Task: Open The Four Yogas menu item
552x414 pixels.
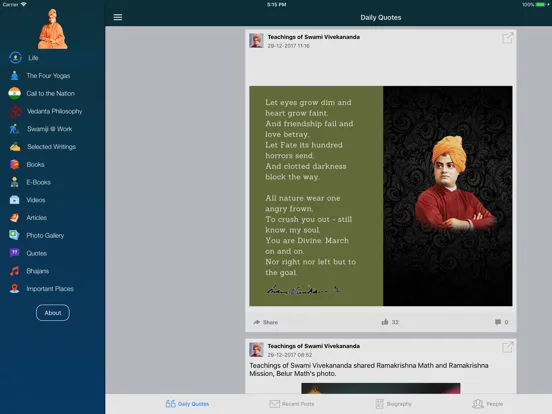Action: (48, 76)
